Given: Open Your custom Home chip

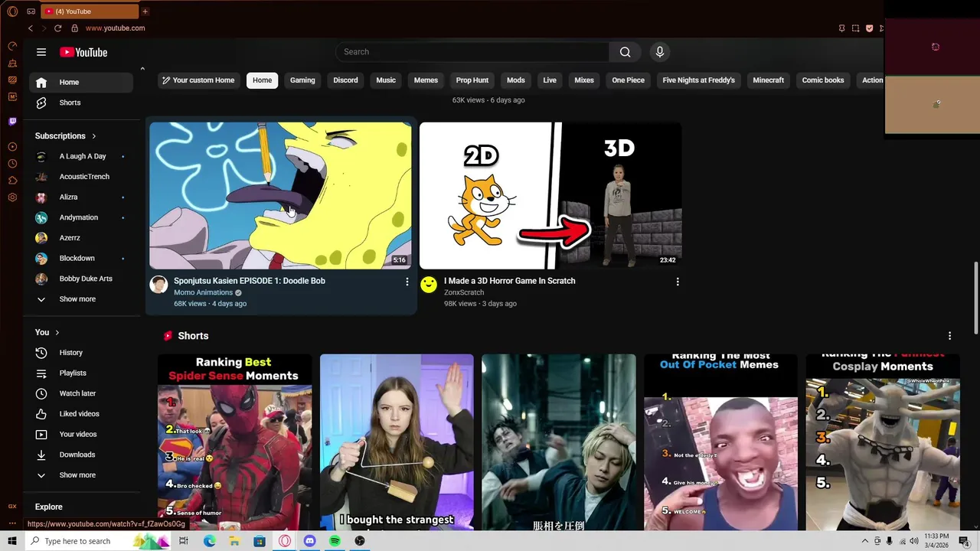Looking at the screenshot, I should pos(198,80).
